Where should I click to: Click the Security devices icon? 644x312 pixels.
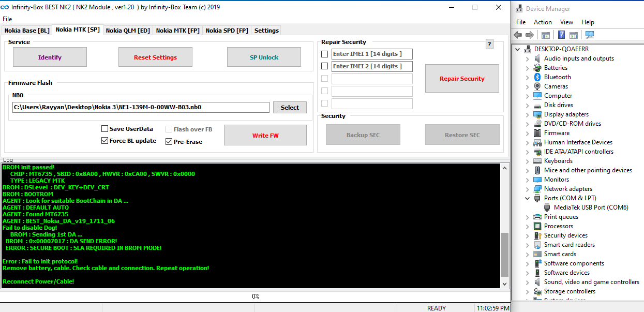pyautogui.click(x=537, y=235)
